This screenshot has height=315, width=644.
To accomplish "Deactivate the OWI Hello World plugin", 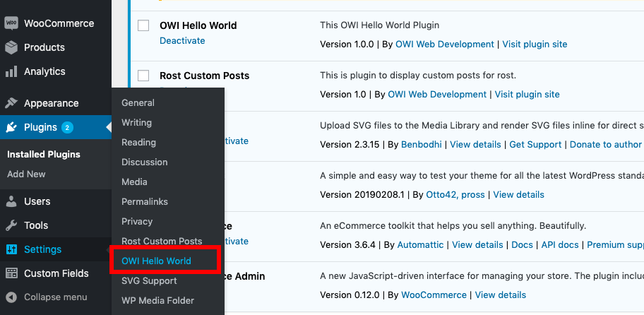I will pyautogui.click(x=182, y=41).
